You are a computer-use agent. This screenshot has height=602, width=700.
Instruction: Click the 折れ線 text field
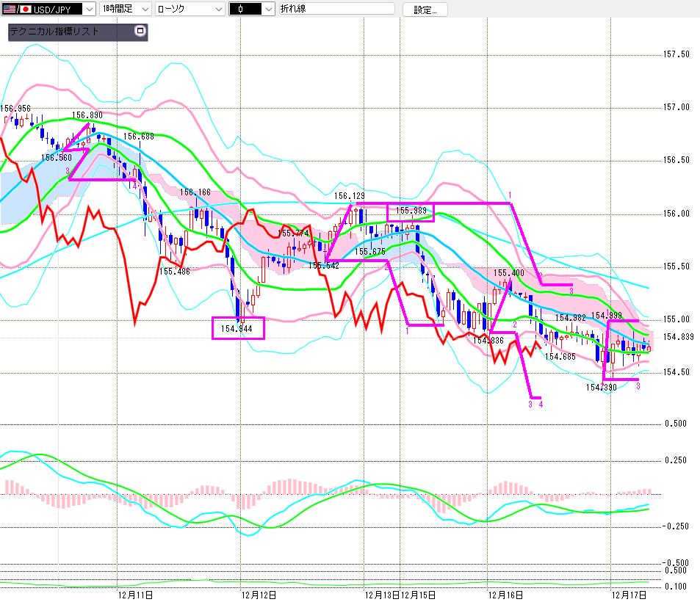(336, 10)
